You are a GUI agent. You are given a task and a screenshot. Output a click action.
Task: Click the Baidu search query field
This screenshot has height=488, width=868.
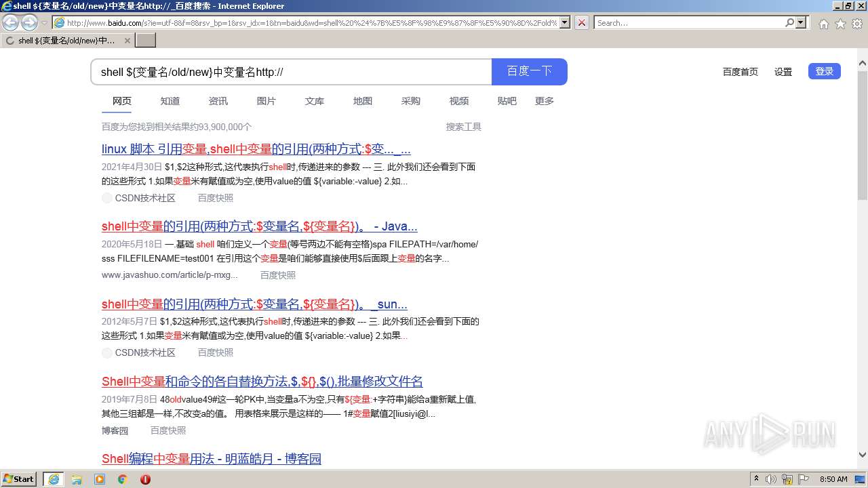tap(292, 72)
